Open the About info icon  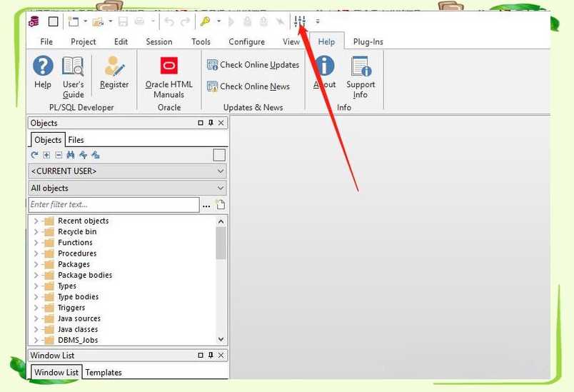[x=325, y=66]
